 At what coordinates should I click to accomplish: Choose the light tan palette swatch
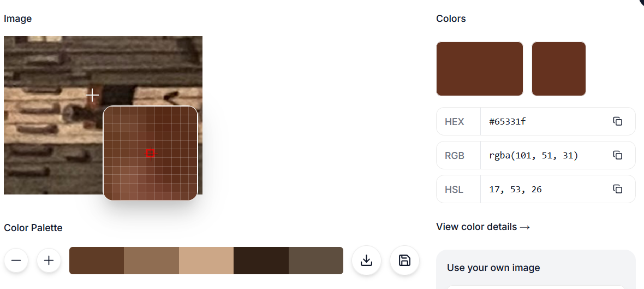pos(206,261)
